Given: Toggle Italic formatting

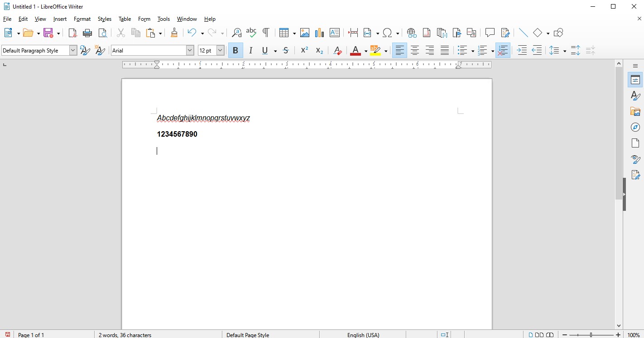Looking at the screenshot, I should [x=250, y=50].
